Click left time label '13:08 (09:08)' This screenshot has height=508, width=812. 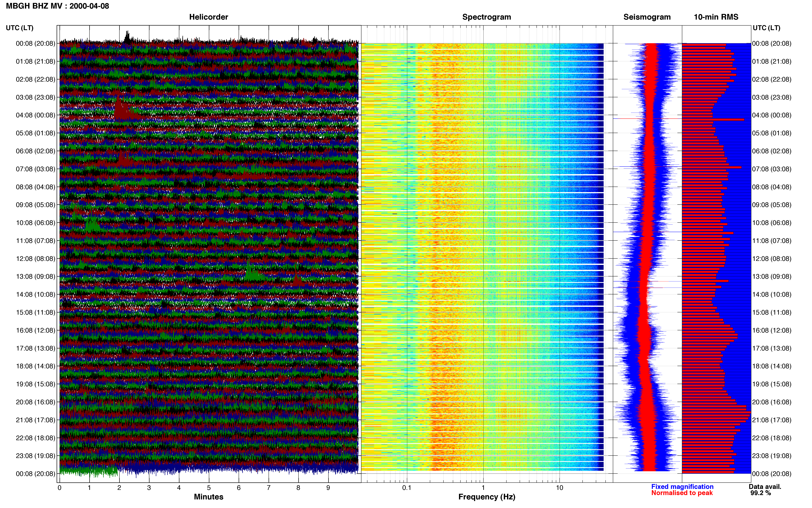click(x=36, y=277)
